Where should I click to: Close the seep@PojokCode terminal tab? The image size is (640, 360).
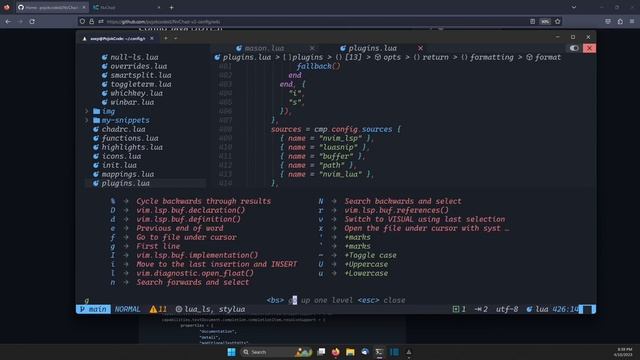pyautogui.click(x=152, y=38)
